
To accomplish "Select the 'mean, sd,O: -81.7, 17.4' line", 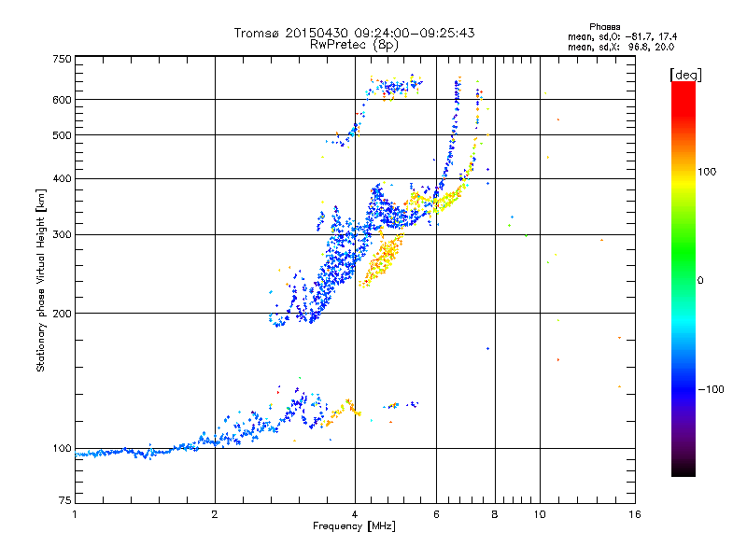I will click(x=622, y=36).
